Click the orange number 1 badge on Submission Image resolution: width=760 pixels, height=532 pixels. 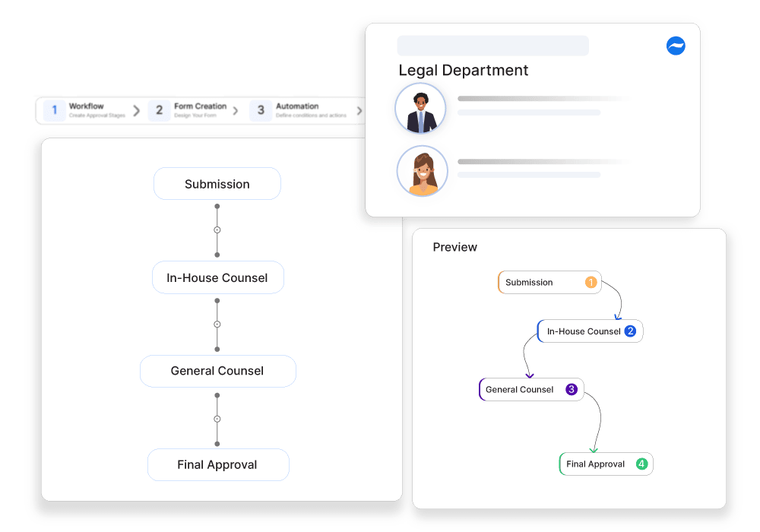pyautogui.click(x=591, y=281)
